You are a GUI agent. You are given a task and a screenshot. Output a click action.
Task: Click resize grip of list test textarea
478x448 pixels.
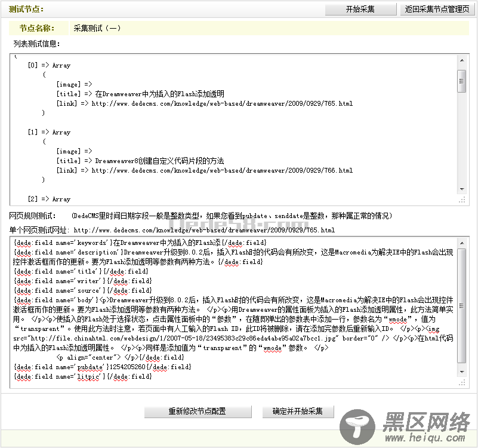(462, 200)
